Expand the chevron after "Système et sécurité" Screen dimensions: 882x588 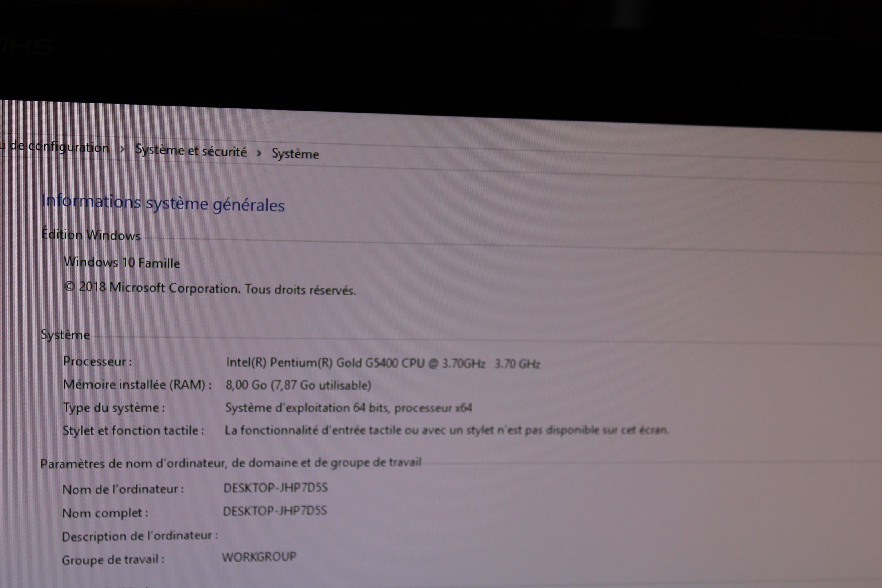[x=259, y=153]
